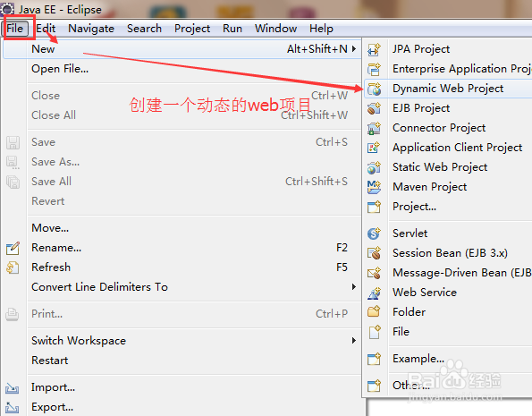Click the Session Bean icon
Image resolution: width=532 pixels, height=416 pixels.
point(374,253)
